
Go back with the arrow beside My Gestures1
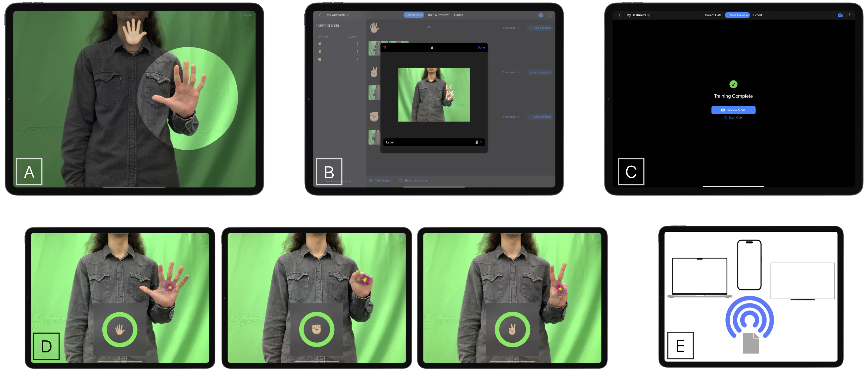(619, 15)
